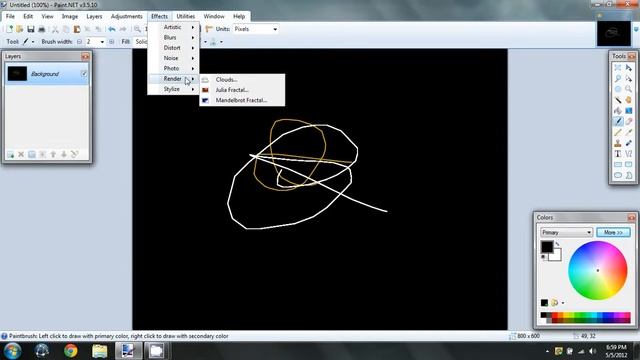Click the Undo arrow in toolbar

(x=111, y=29)
